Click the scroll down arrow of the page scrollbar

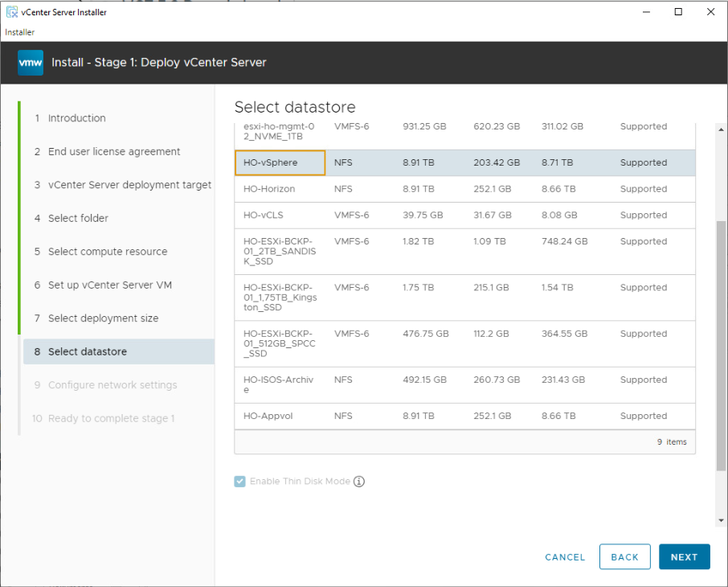click(x=720, y=520)
